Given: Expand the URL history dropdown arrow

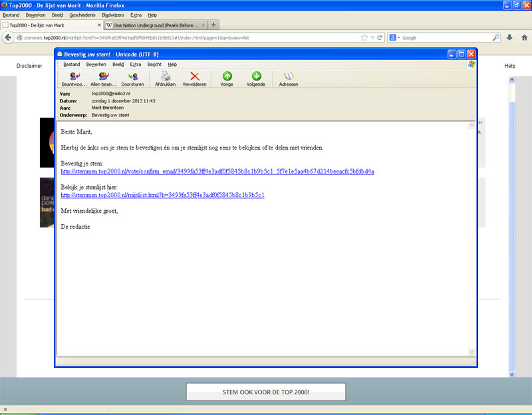Looking at the screenshot, I should click(x=372, y=38).
